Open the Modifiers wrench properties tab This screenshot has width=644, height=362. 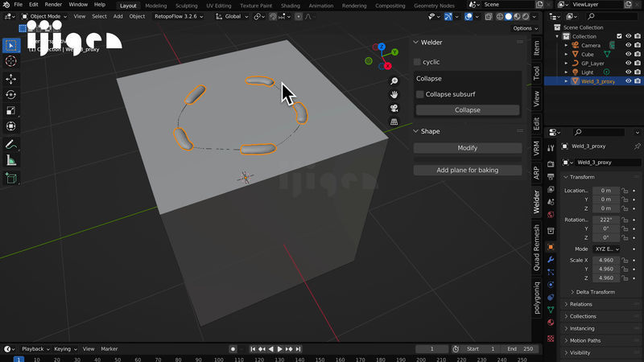point(551,259)
